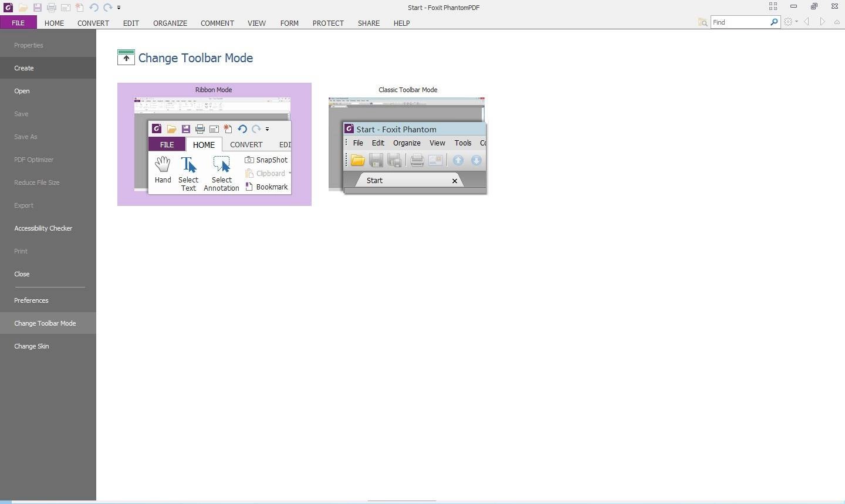Click the magnifier search icon in Find box
The height and width of the screenshot is (504, 845).
(774, 22)
